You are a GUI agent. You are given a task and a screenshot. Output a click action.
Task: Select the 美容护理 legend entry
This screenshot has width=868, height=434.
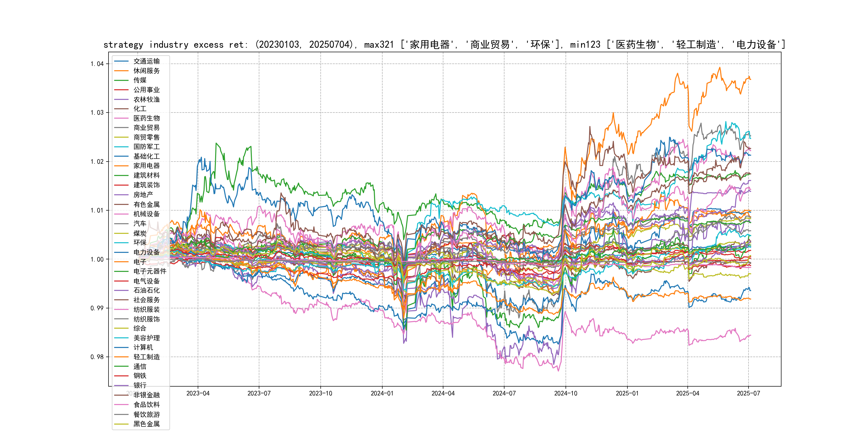146,338
